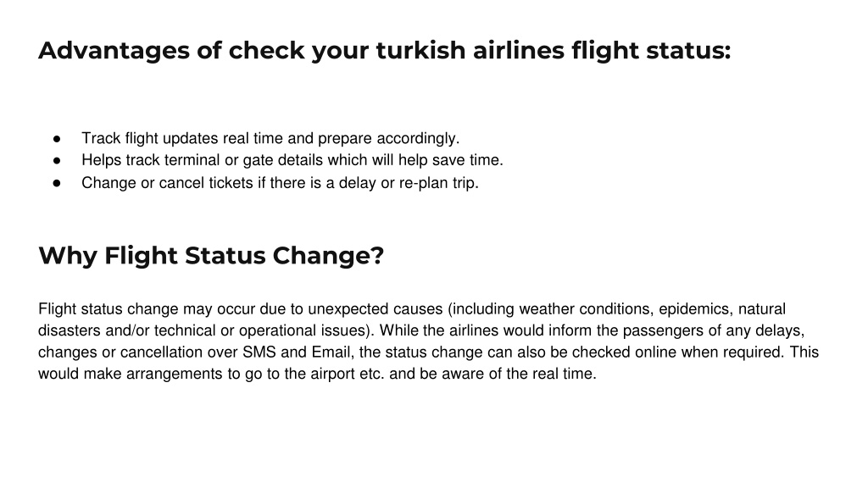Click the last paragraph line starting 'would make arrangements'
Viewport: 868px width, 488px height.
click(317, 374)
